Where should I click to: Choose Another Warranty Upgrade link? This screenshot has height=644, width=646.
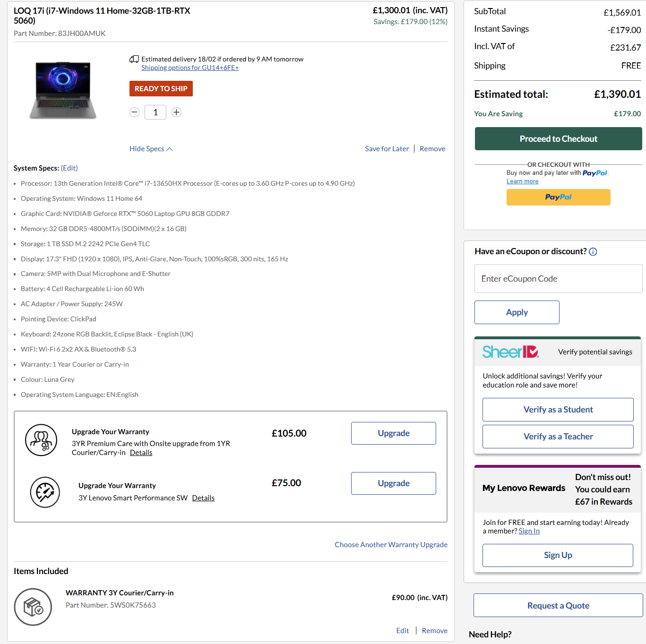[391, 545]
